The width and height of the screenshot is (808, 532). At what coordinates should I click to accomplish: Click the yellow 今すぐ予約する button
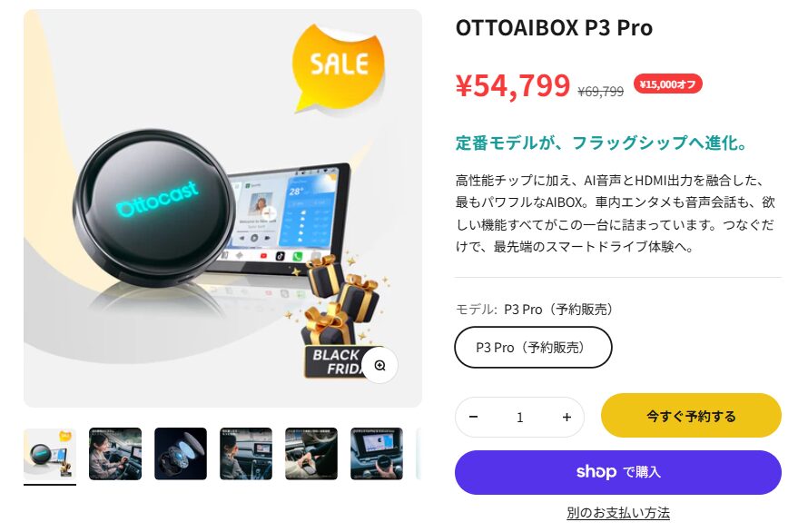tap(691, 416)
